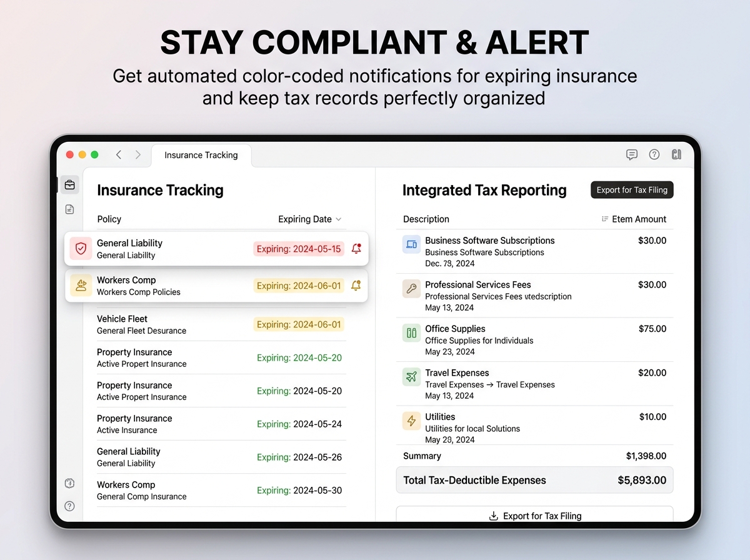Image resolution: width=750 pixels, height=560 pixels.
Task: Open help icon in the top toolbar
Action: coord(654,154)
